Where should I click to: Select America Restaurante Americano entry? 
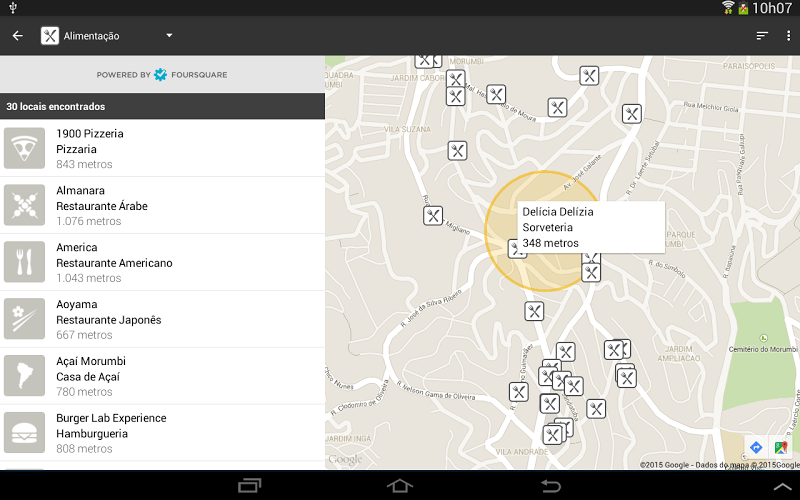(x=162, y=262)
